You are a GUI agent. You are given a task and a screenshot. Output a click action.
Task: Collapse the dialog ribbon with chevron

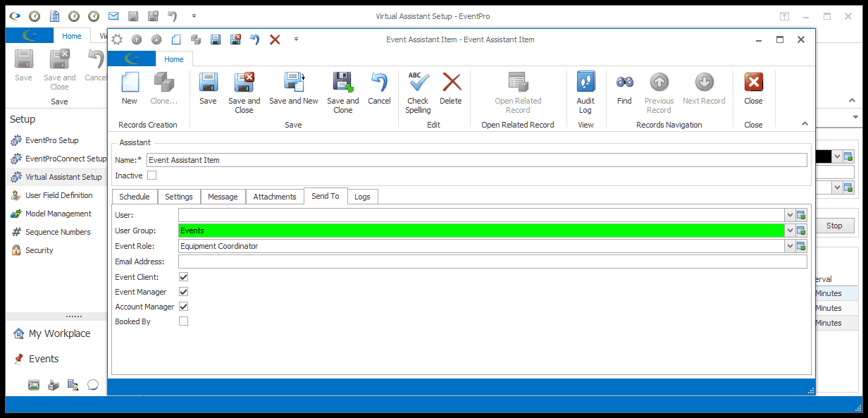pos(805,124)
